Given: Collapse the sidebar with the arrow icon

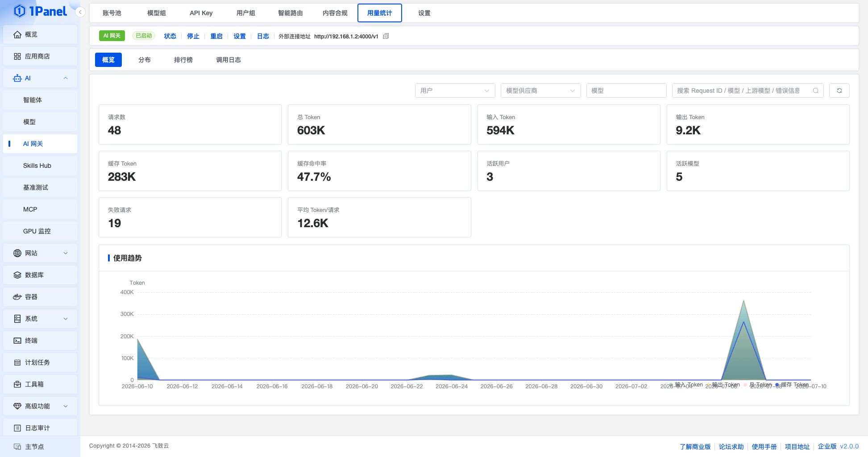Looking at the screenshot, I should tap(80, 12).
